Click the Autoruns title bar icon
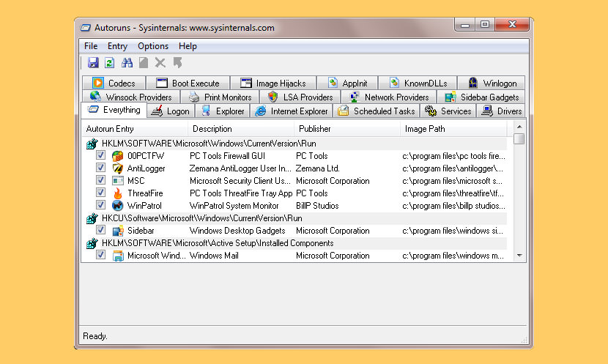Image resolution: width=608 pixels, height=364 pixels. click(85, 28)
